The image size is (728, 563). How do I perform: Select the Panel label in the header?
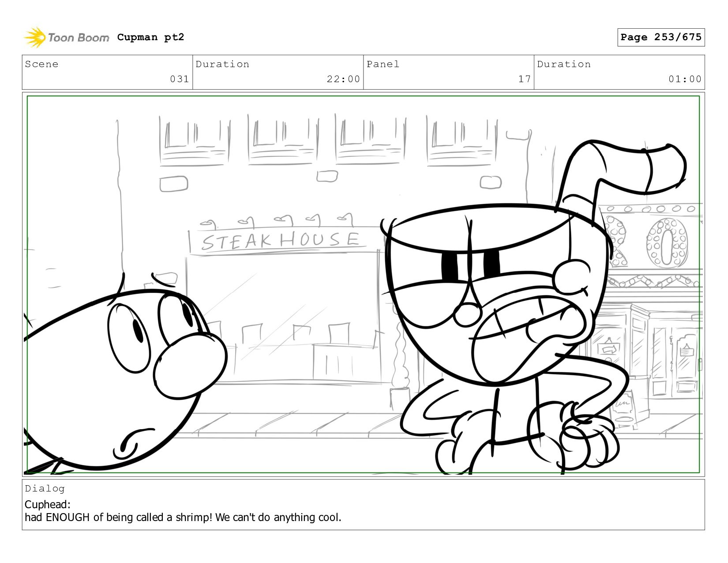tap(383, 64)
